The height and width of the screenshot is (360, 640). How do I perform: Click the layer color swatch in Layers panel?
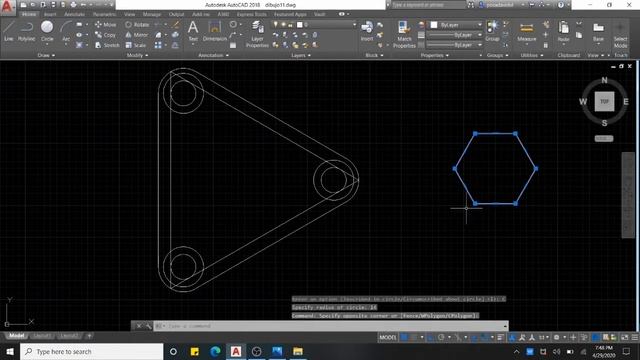pyautogui.click(x=300, y=24)
